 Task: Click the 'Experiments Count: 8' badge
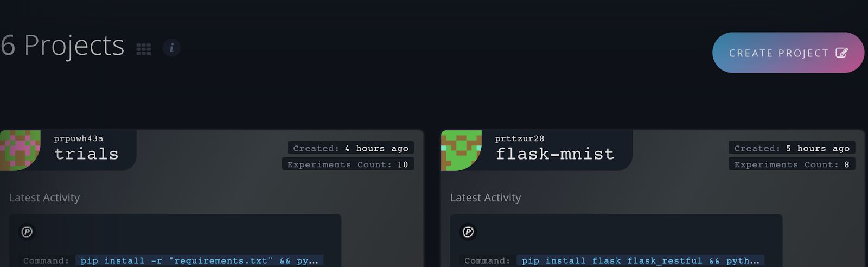[792, 164]
